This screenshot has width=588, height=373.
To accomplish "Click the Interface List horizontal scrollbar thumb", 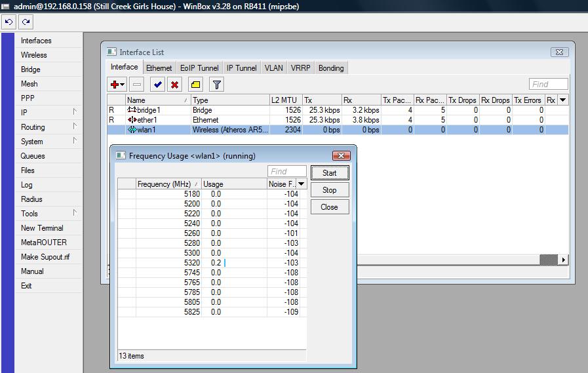I will coord(549,260).
